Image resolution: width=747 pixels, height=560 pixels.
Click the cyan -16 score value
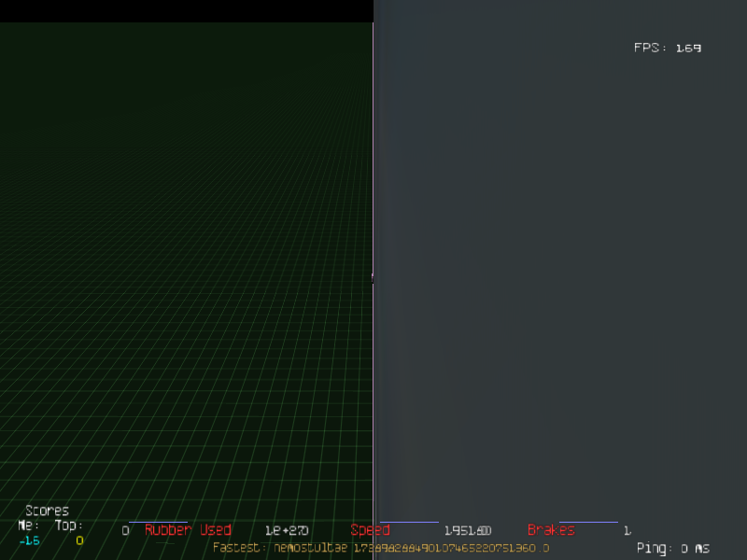(x=29, y=540)
